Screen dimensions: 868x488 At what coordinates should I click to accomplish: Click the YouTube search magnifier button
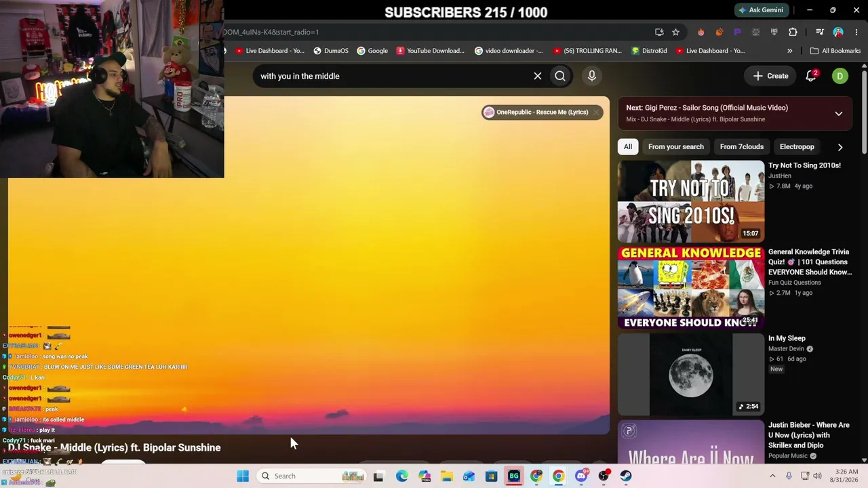(560, 76)
